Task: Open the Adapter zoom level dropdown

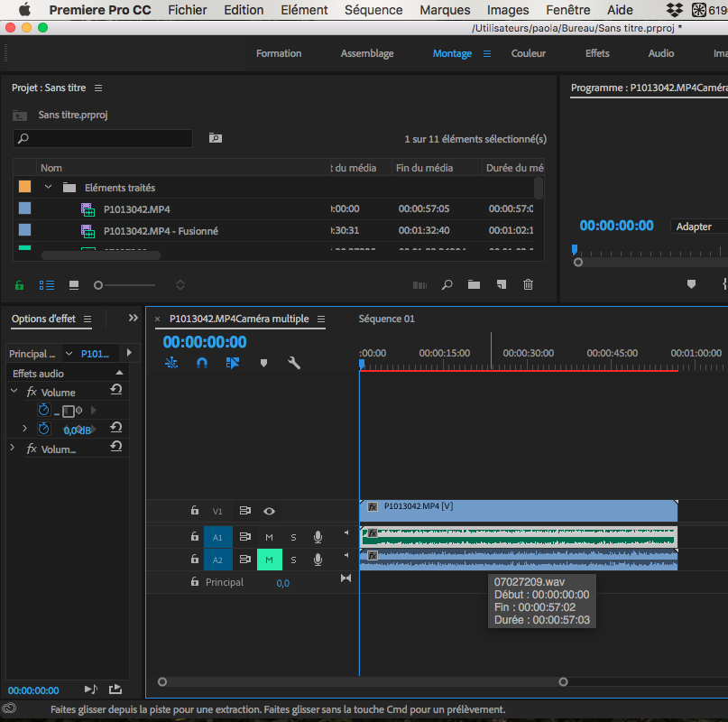Action: [x=699, y=227]
